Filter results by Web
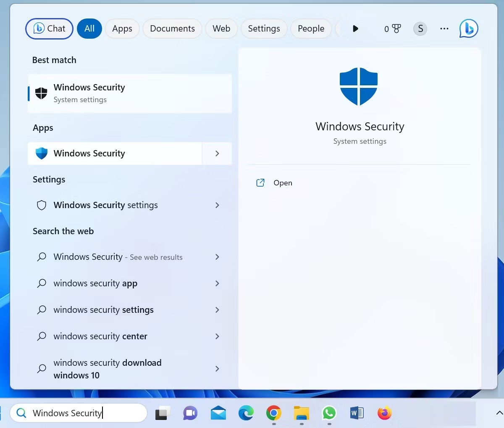This screenshot has width=504, height=428. click(221, 29)
